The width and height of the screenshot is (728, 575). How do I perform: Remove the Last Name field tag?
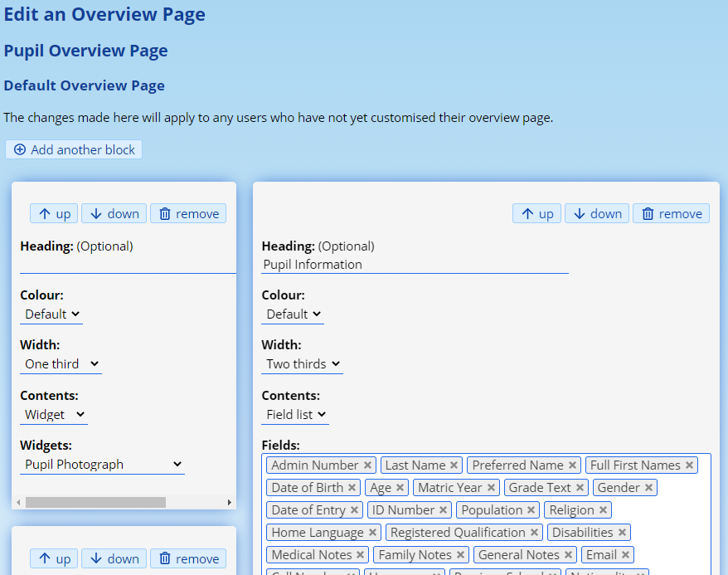click(x=454, y=465)
